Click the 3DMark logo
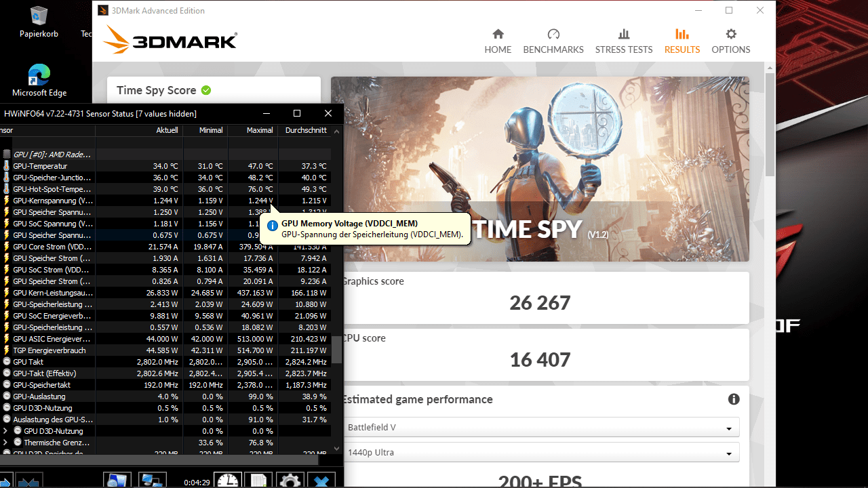 coord(170,39)
